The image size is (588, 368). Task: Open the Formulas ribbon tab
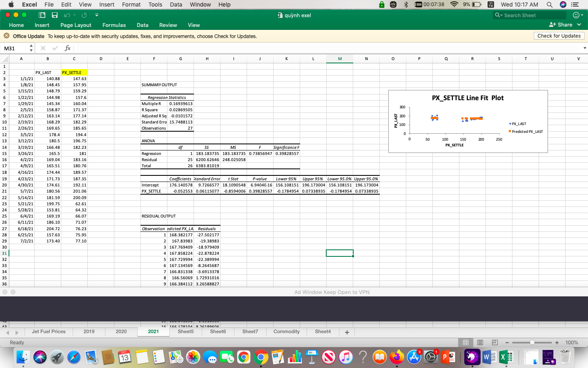tap(114, 25)
